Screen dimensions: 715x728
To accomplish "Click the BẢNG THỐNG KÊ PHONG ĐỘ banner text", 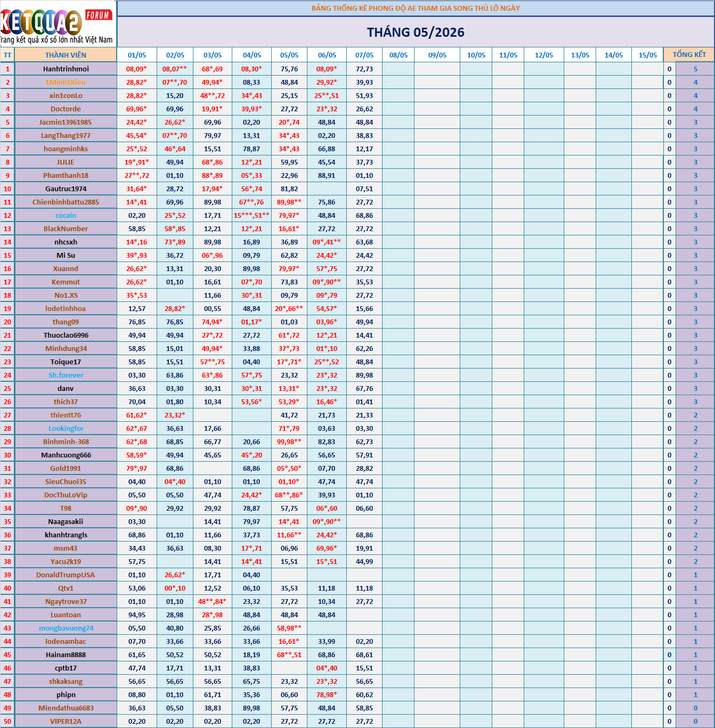I will (416, 8).
